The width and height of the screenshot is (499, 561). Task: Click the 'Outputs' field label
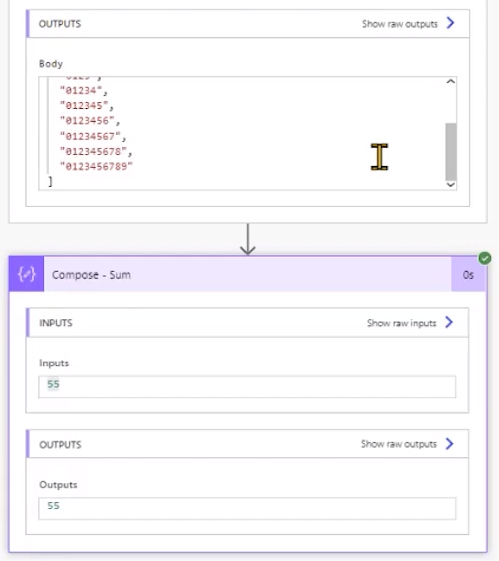[58, 485]
